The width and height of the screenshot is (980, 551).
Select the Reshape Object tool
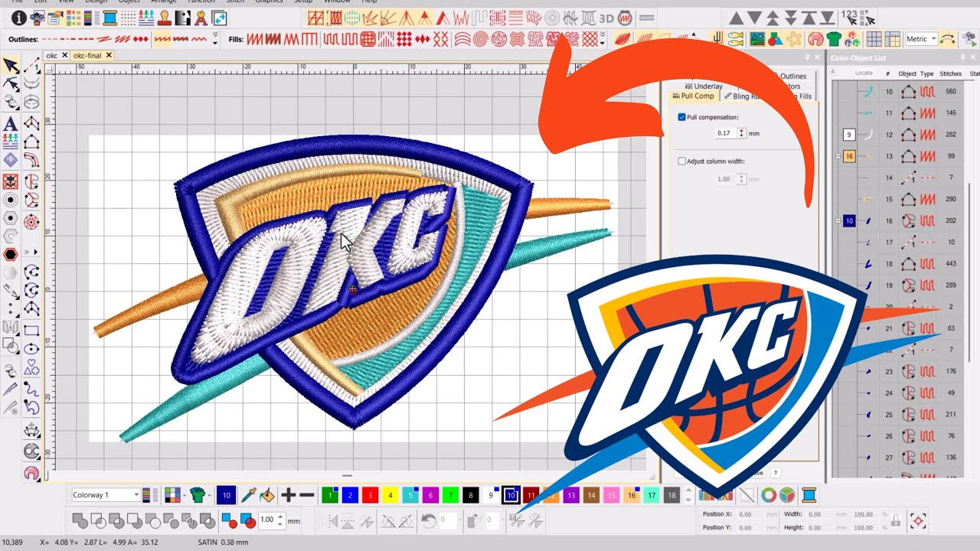[11, 83]
